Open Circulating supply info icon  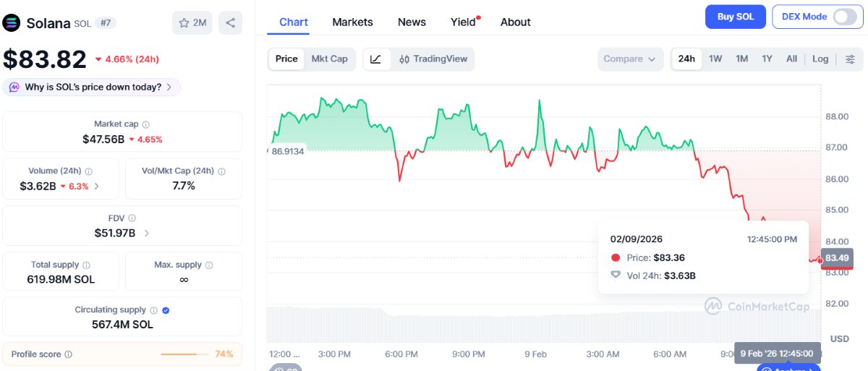click(153, 310)
